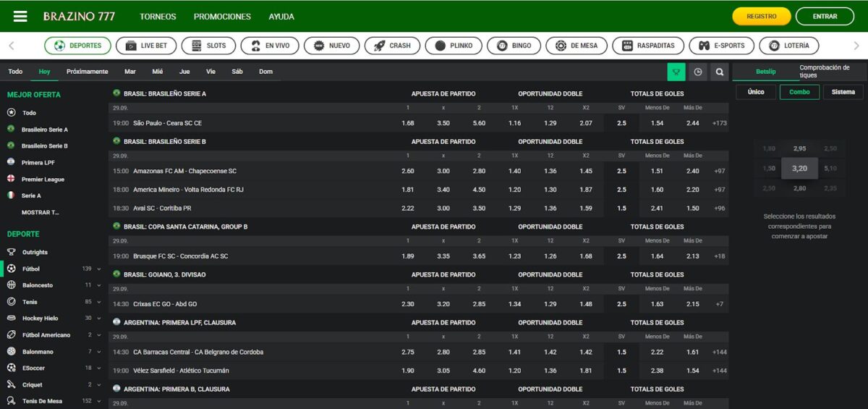Open the hamburger menu icon
The height and width of the screenshot is (409, 868).
20,16
